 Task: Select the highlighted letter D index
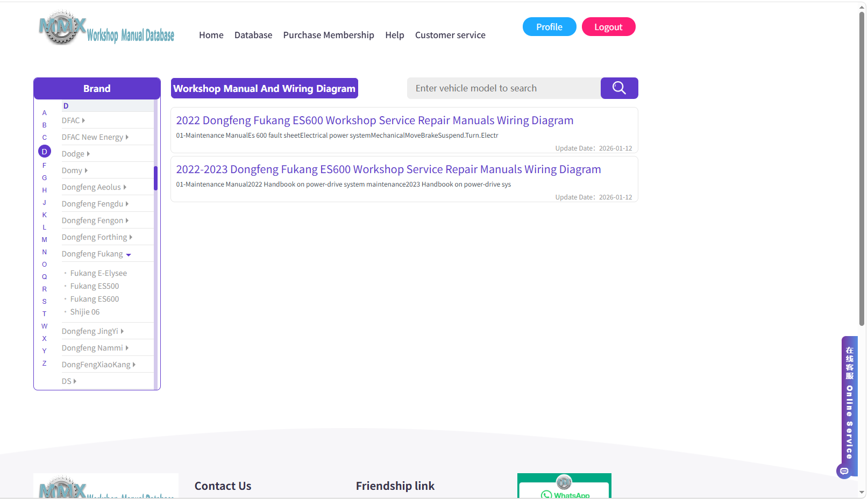(45, 152)
